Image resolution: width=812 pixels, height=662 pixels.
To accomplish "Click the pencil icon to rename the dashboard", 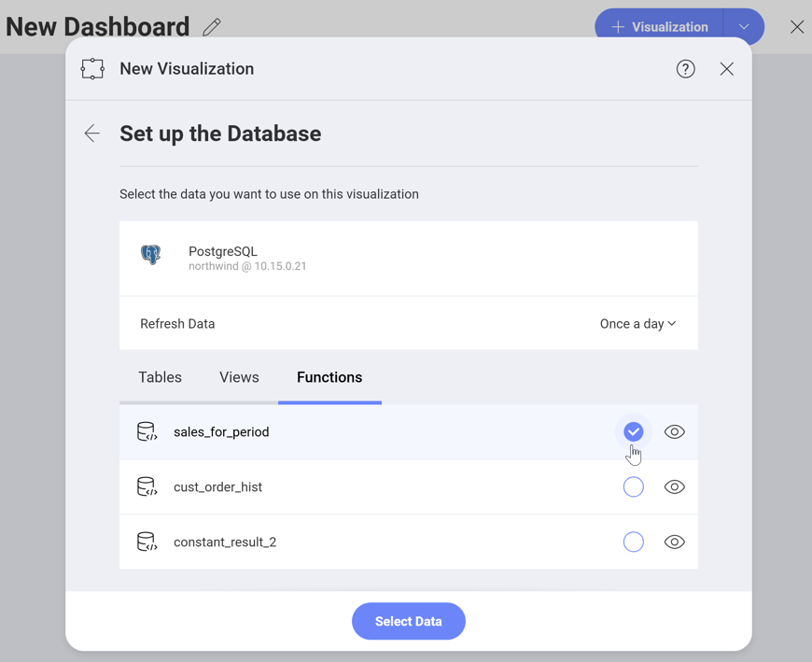I will coord(212,27).
